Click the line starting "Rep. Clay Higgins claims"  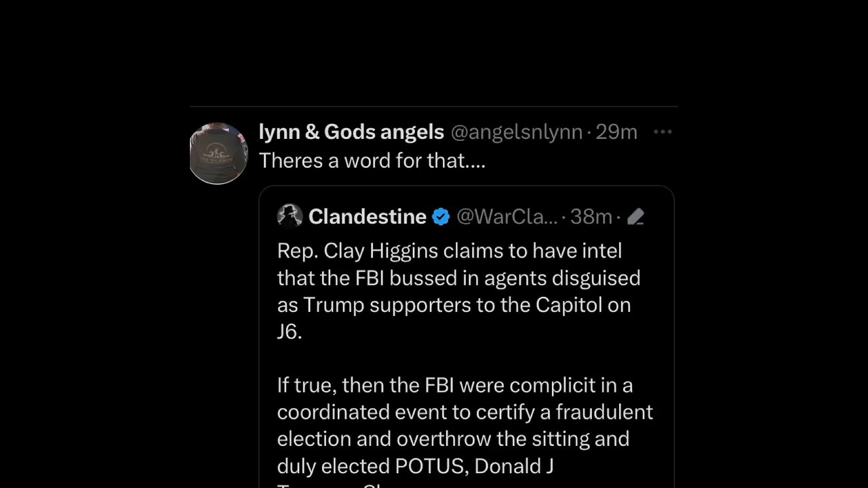[449, 251]
